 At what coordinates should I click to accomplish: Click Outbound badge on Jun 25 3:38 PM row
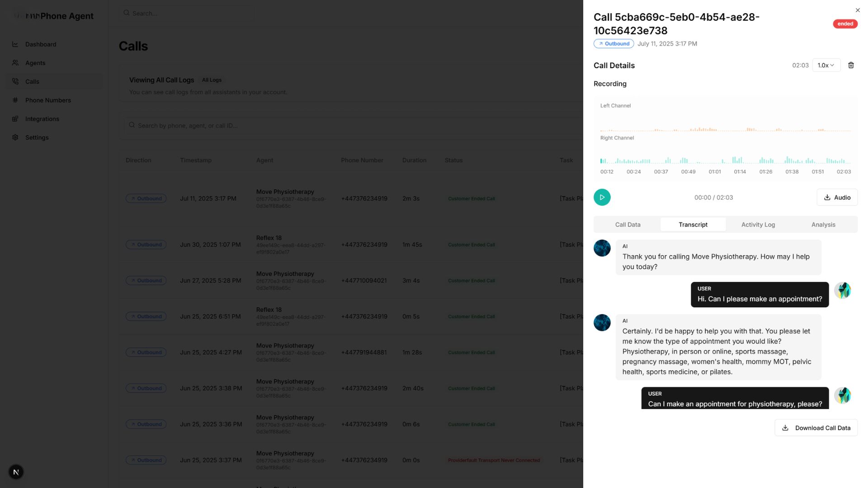coord(146,389)
